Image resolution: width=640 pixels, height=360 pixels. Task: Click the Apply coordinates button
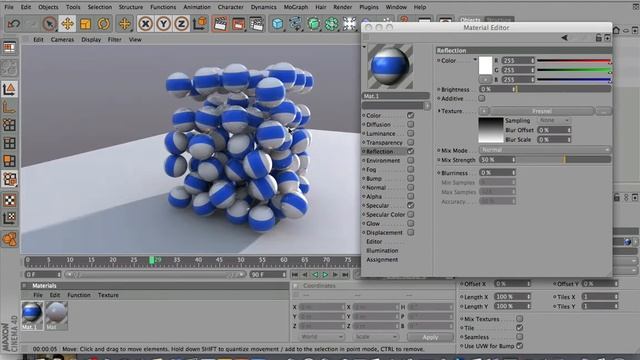pyautogui.click(x=430, y=337)
